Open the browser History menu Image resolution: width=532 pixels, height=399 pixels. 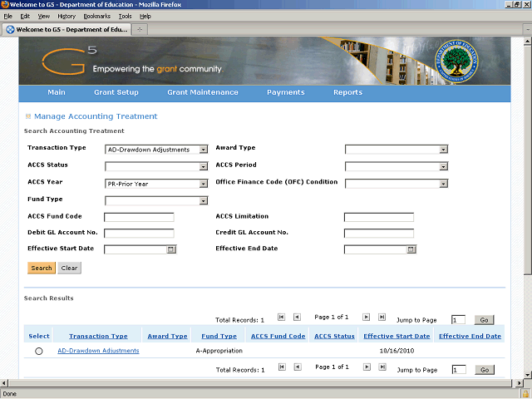click(x=66, y=17)
